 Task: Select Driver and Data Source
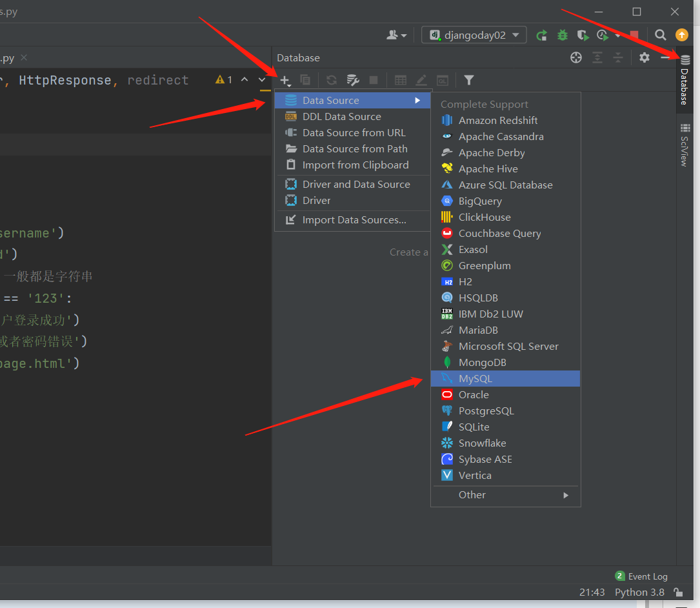(x=353, y=185)
